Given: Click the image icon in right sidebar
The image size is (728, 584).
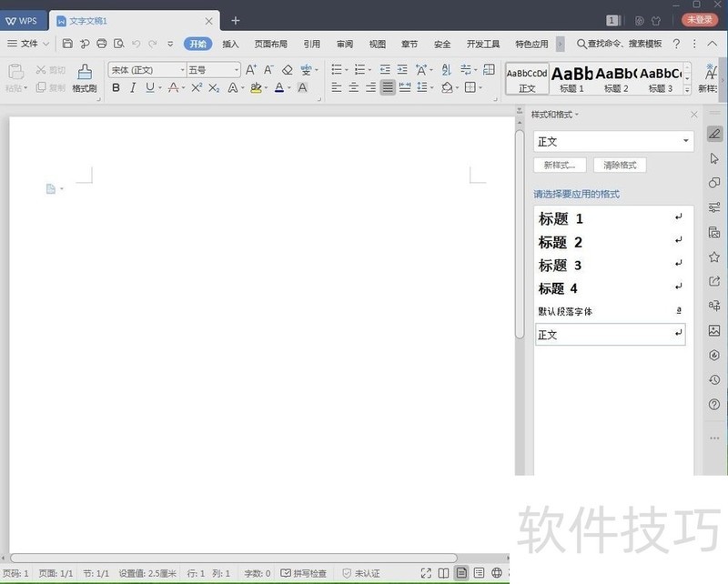Looking at the screenshot, I should click(x=714, y=331).
